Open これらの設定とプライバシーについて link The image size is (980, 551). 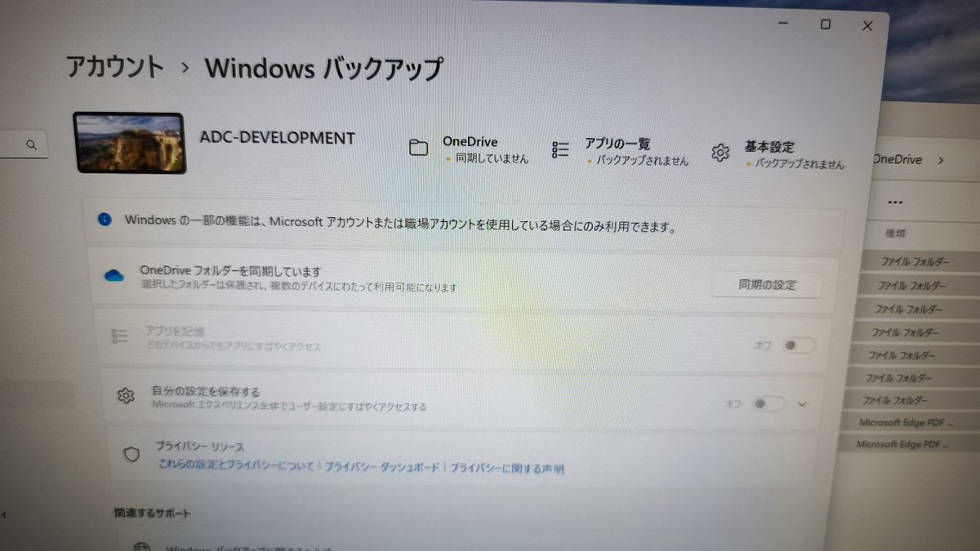(x=237, y=466)
